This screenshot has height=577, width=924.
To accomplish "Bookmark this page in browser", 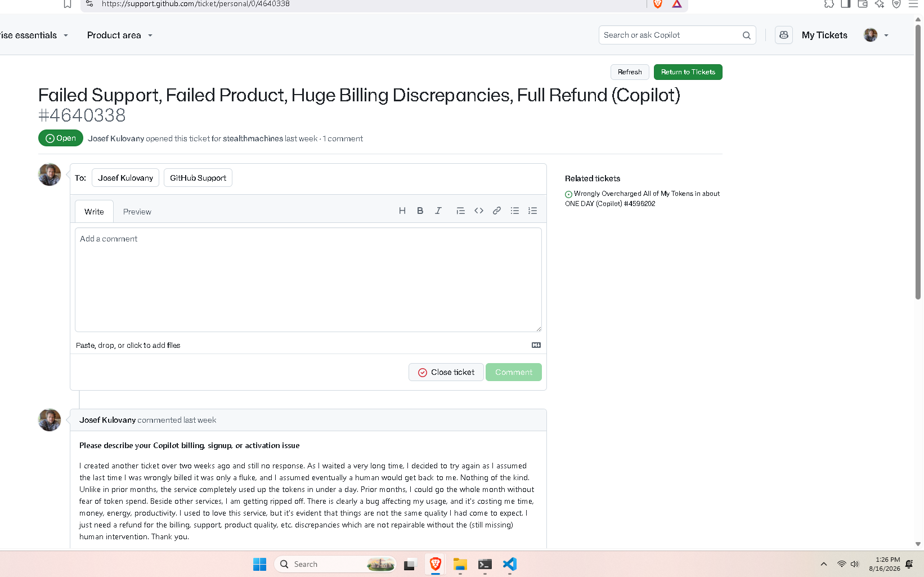I will click(68, 4).
